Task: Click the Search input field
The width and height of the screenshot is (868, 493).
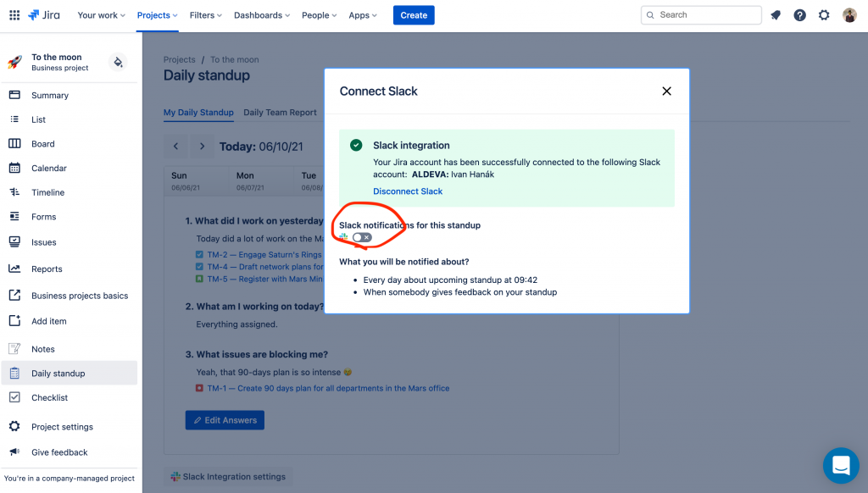Action: coord(701,15)
